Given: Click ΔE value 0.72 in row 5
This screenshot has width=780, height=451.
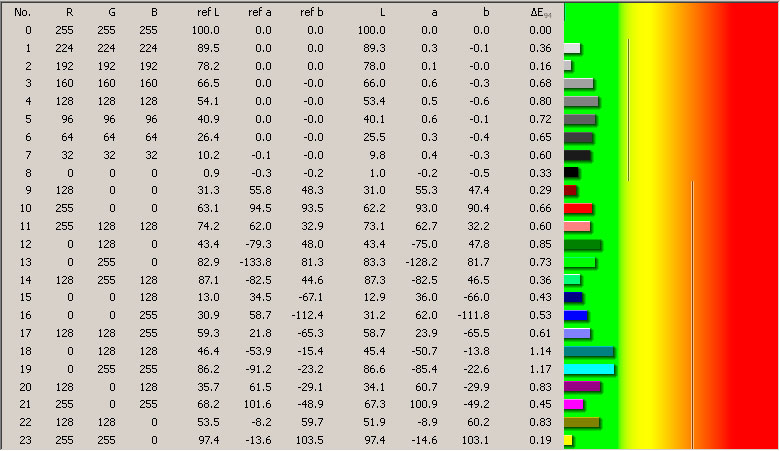Looking at the screenshot, I should (x=540, y=119).
